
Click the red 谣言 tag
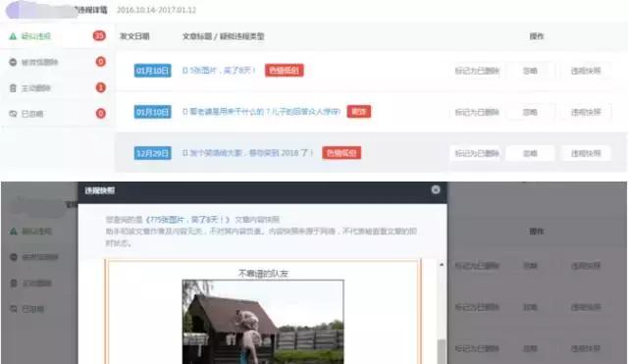(x=358, y=112)
